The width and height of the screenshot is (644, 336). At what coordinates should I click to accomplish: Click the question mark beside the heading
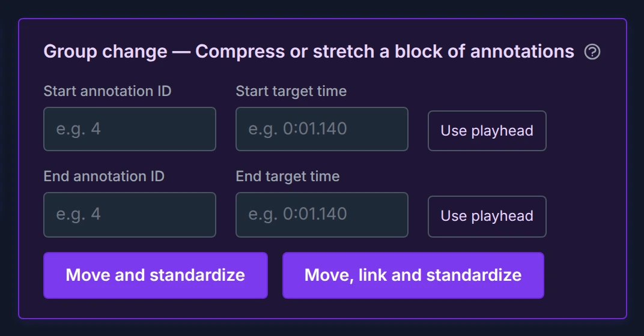592,52
